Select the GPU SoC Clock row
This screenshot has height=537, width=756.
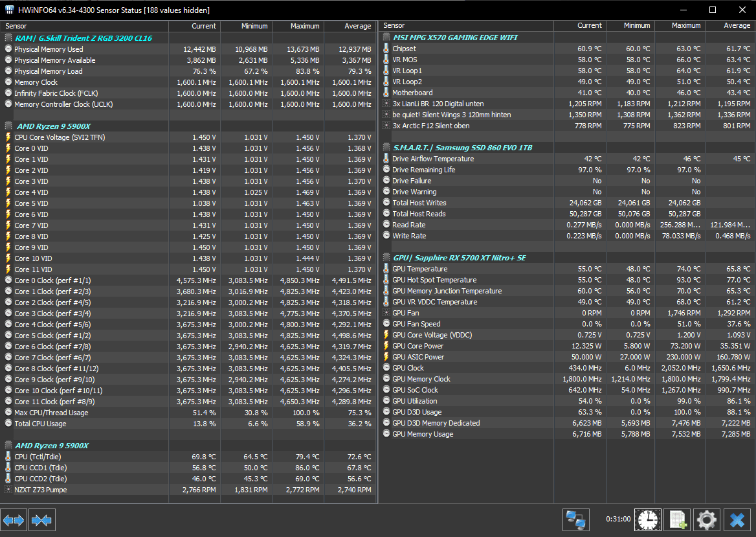567,390
